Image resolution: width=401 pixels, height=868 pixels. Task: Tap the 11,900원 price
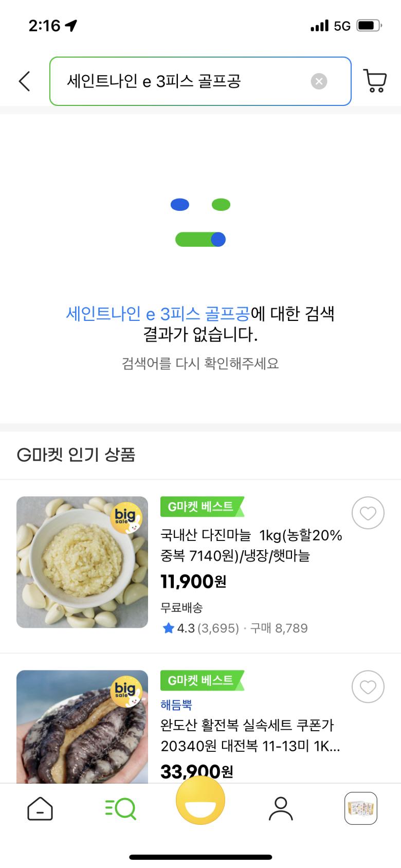click(193, 582)
